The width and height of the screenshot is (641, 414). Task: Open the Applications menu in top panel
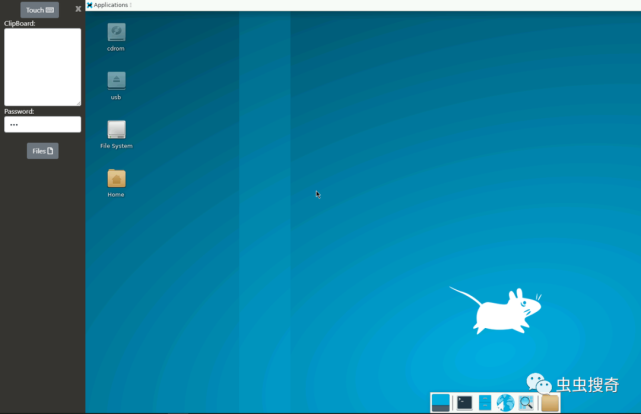pos(109,5)
